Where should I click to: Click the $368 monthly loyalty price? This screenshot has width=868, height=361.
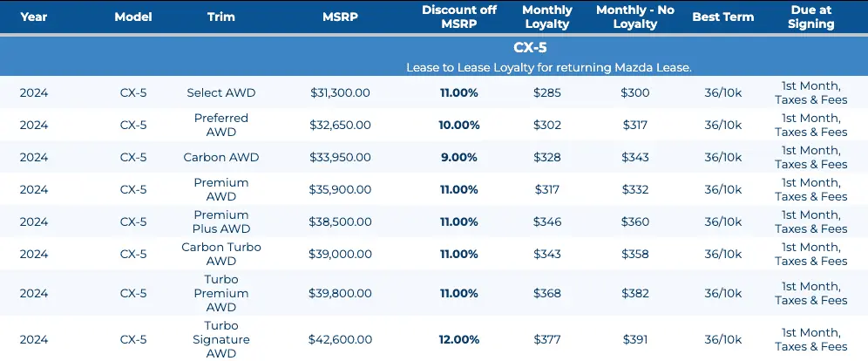(547, 293)
